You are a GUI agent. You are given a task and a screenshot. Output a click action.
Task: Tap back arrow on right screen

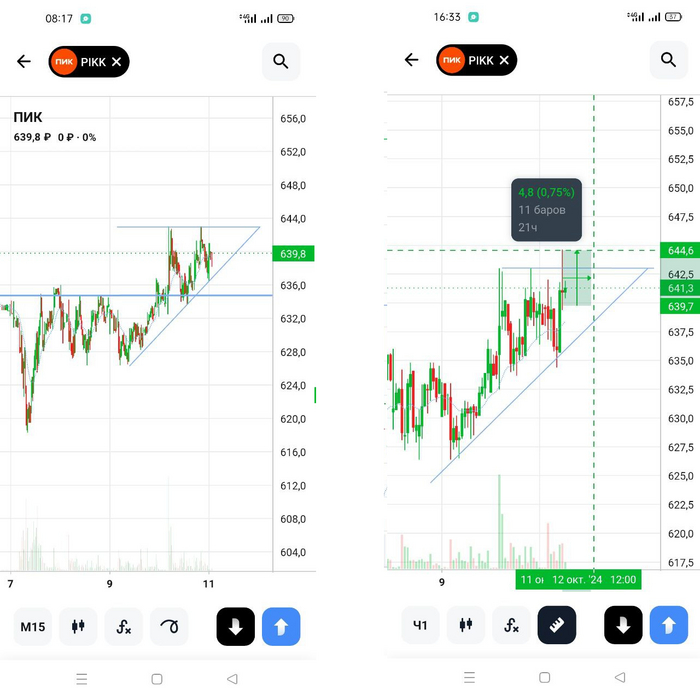411,60
